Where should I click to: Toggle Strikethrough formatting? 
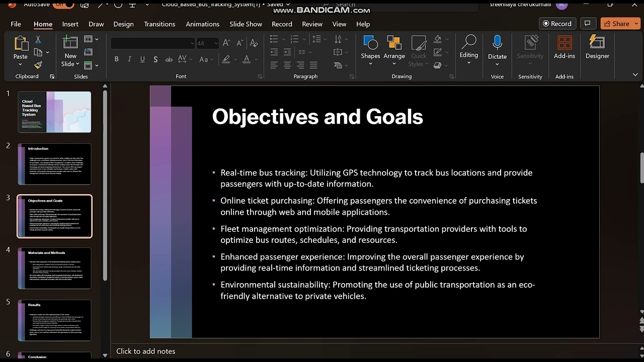(x=169, y=59)
